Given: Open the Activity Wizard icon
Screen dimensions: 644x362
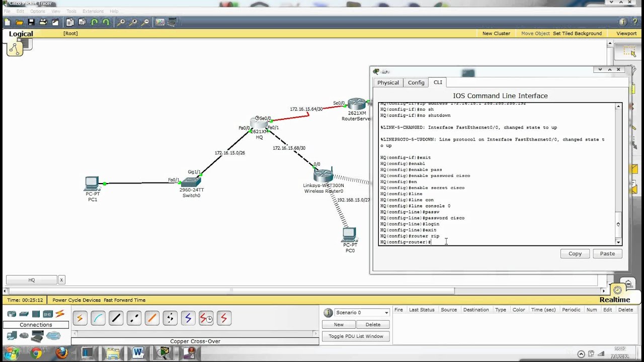Looking at the screenshot, I should 55,22.
